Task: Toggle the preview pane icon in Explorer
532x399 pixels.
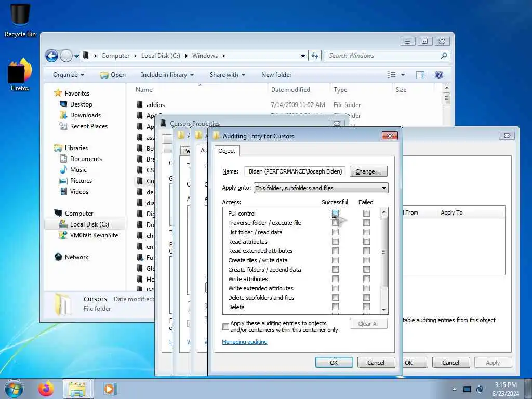Action: tap(420, 75)
